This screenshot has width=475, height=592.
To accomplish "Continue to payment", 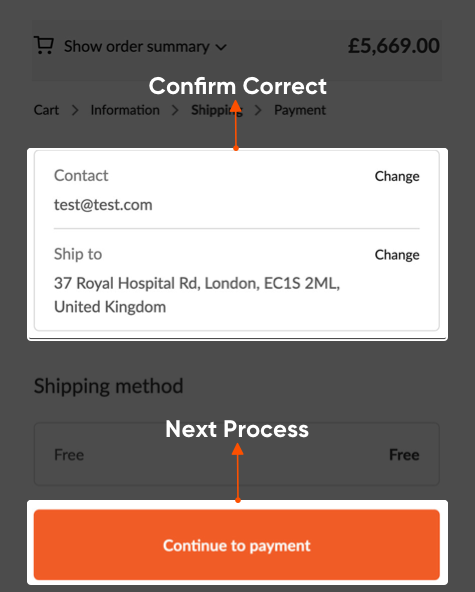I will [237, 545].
